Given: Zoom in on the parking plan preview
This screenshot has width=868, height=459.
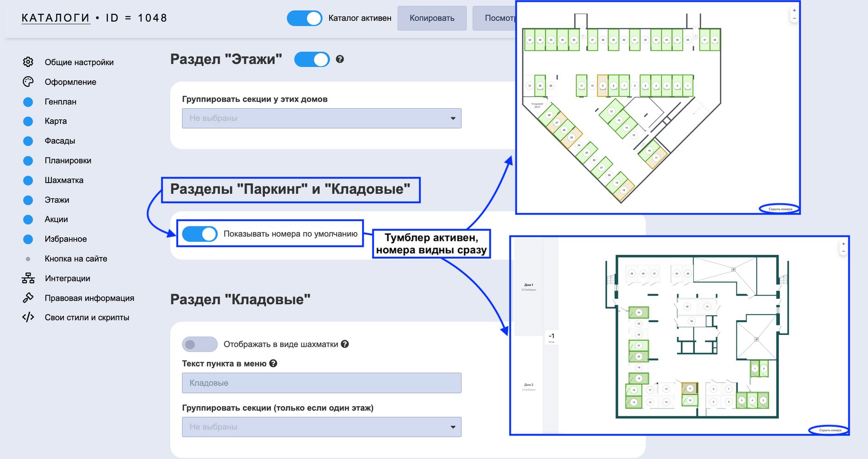Looking at the screenshot, I should 794,10.
